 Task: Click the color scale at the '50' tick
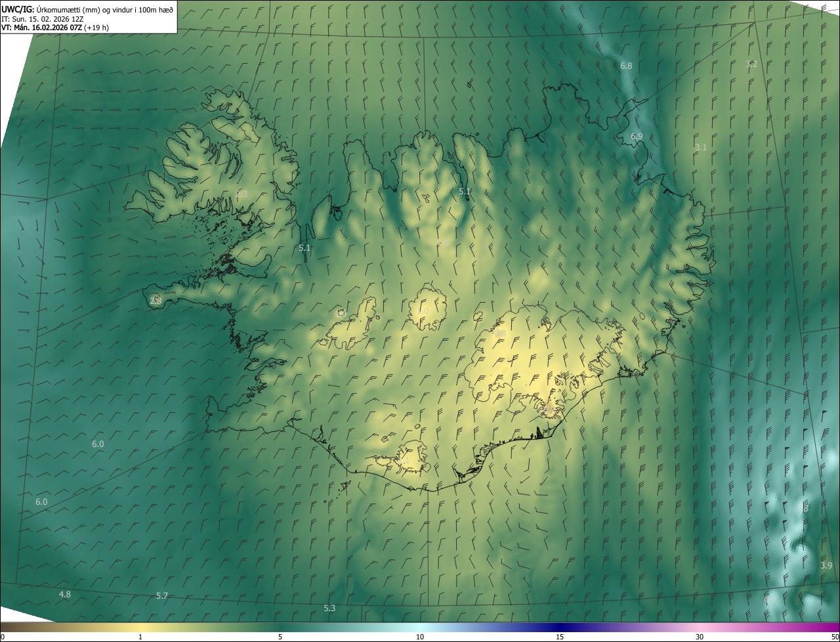pyautogui.click(x=835, y=637)
